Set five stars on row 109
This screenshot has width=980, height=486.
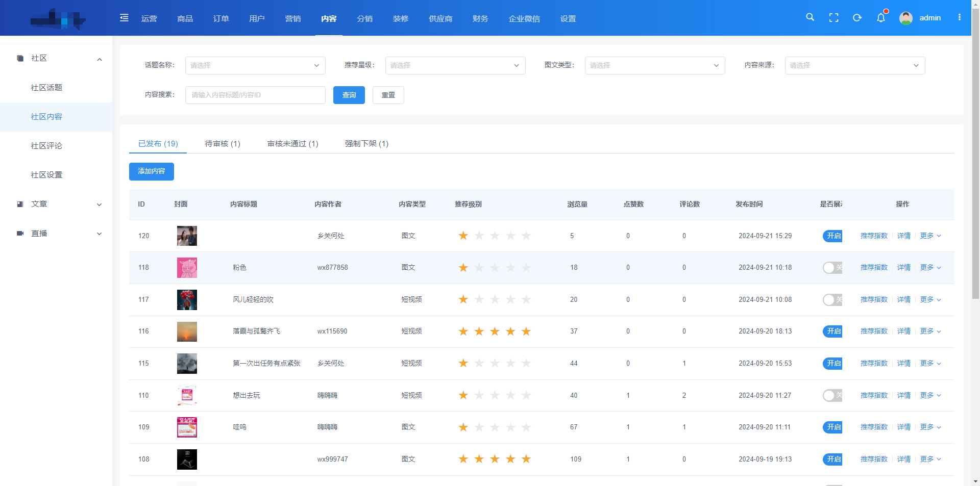526,427
